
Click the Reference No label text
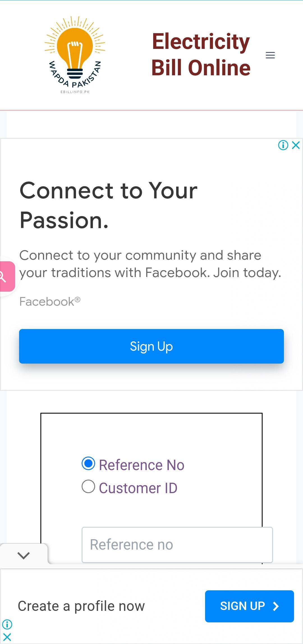[x=141, y=465]
